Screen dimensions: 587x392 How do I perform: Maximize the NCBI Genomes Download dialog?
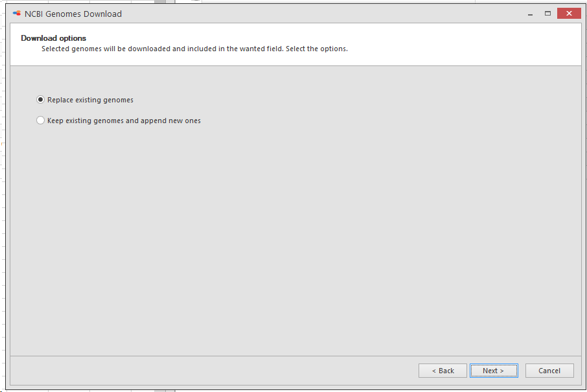(547, 14)
